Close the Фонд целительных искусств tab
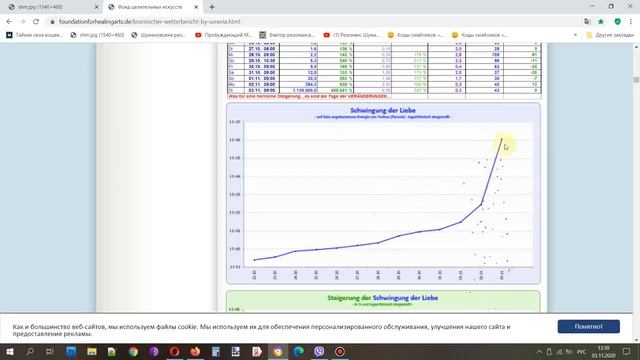The height and width of the screenshot is (360, 640). [x=196, y=7]
